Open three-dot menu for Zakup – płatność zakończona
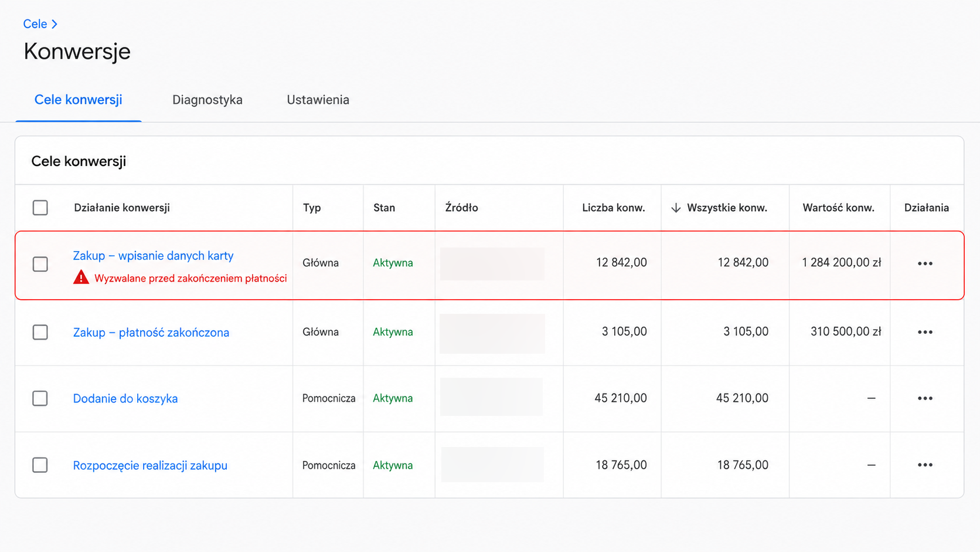Screen dimensions: 980x552 click(925, 332)
